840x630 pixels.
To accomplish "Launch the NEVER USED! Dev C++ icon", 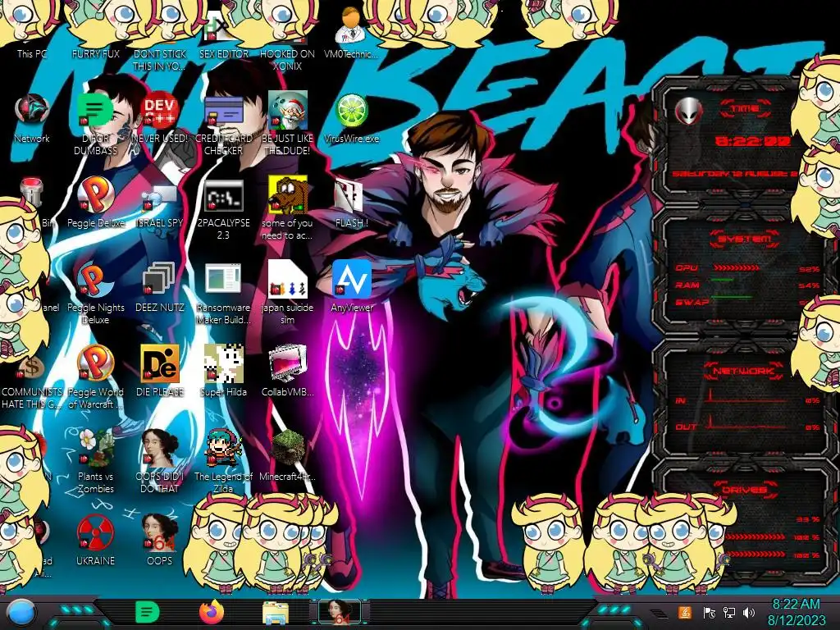I will [160, 118].
